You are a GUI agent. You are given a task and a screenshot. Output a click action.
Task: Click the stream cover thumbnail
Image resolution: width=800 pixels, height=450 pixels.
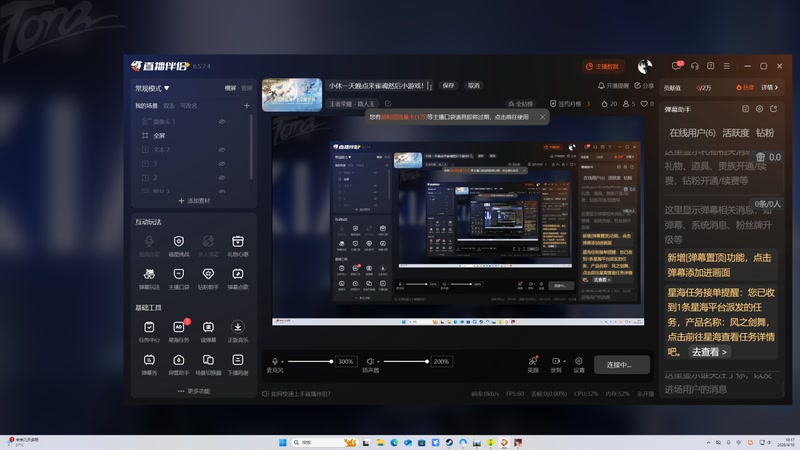292,95
